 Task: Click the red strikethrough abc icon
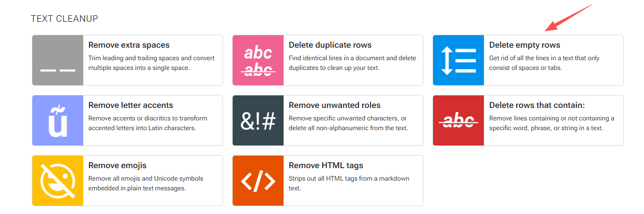(x=458, y=120)
